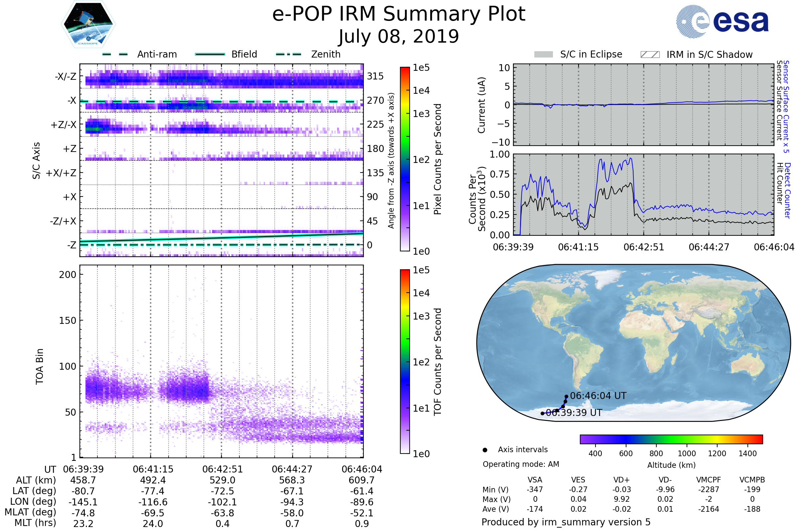Click the ESA logo
Image resolution: width=798 pixels, height=532 pixels.
(722, 21)
